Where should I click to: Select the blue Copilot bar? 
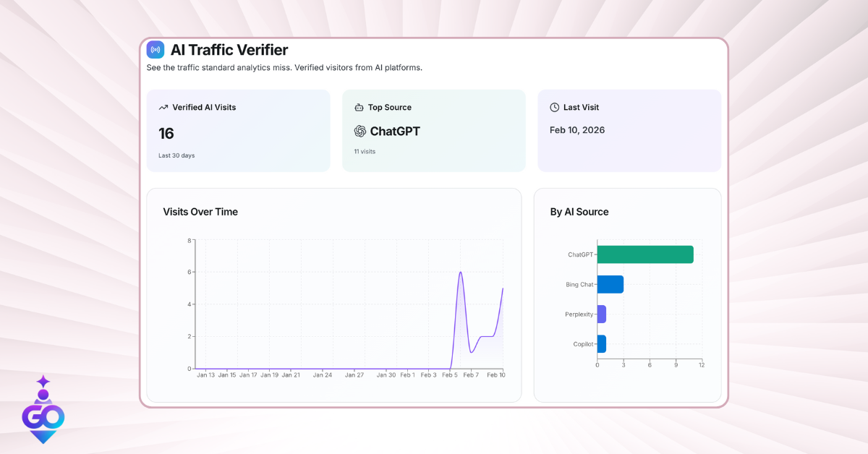(601, 344)
